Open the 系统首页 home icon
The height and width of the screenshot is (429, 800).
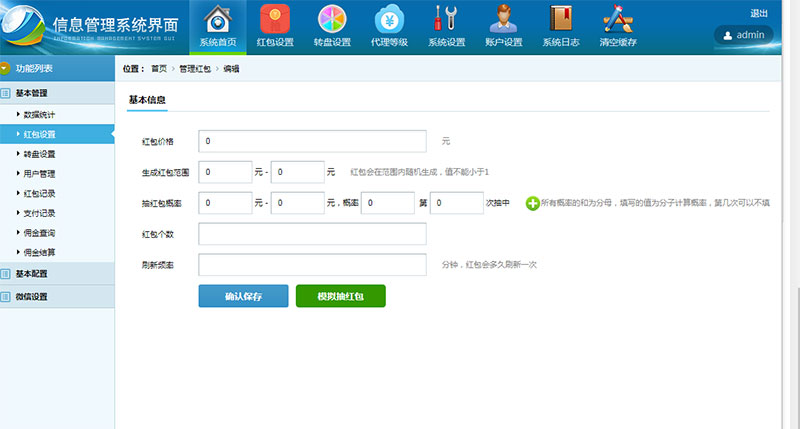[x=218, y=20]
